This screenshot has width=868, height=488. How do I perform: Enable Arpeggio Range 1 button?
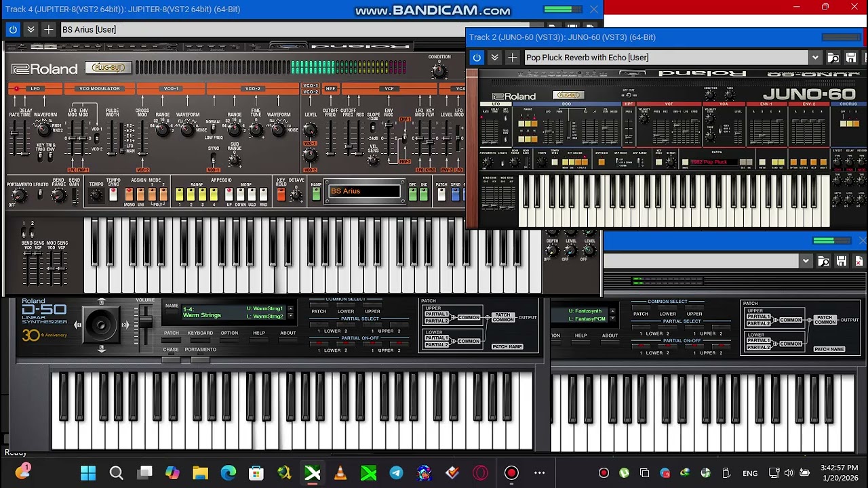click(180, 195)
